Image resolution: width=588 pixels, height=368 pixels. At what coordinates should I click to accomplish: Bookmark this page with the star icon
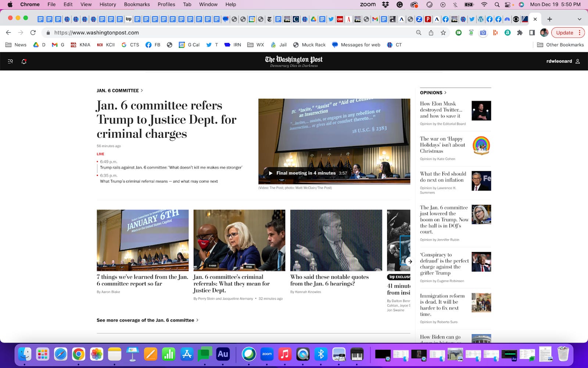(x=443, y=33)
